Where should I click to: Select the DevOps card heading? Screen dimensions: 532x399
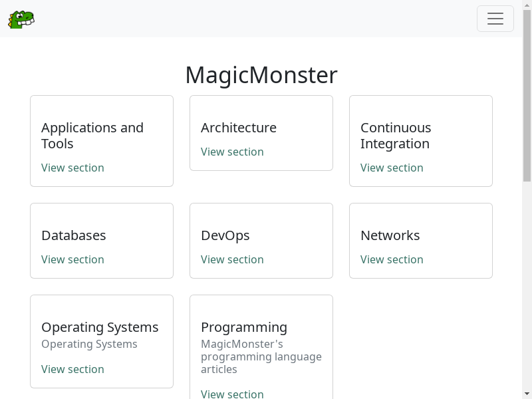click(x=225, y=235)
